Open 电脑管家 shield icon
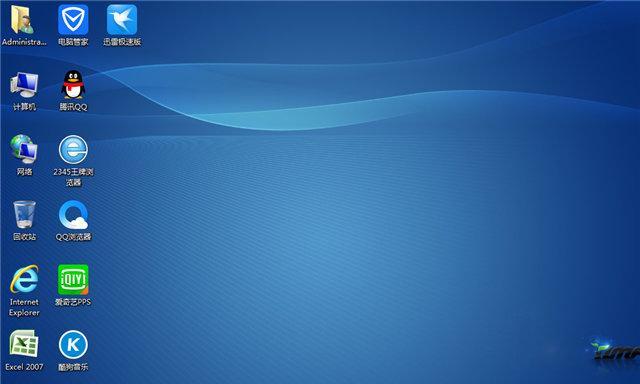 coord(73,20)
